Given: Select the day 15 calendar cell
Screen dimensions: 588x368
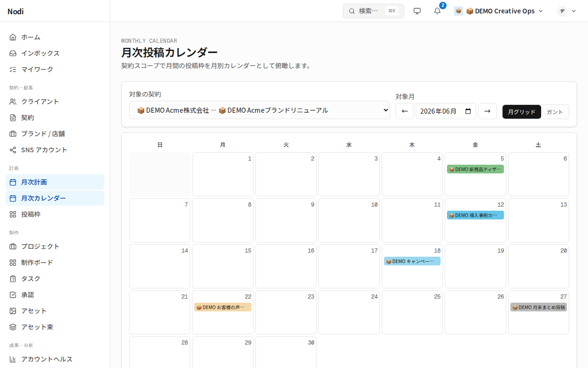Looking at the screenshot, I should pyautogui.click(x=223, y=266).
